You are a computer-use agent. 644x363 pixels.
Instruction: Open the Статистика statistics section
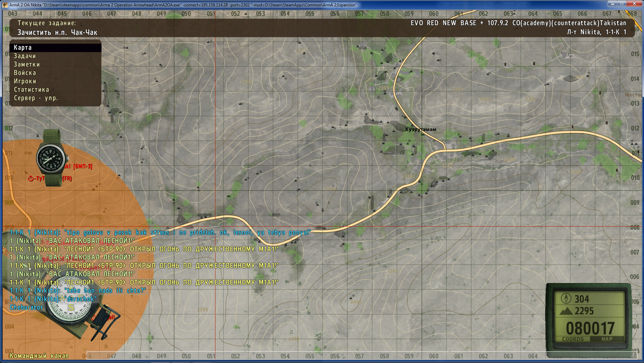55,90
